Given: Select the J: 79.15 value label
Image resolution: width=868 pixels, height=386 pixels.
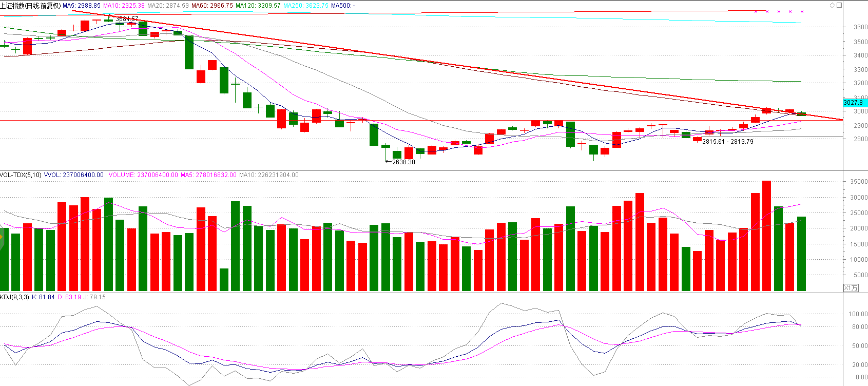Looking at the screenshot, I should 94,297.
